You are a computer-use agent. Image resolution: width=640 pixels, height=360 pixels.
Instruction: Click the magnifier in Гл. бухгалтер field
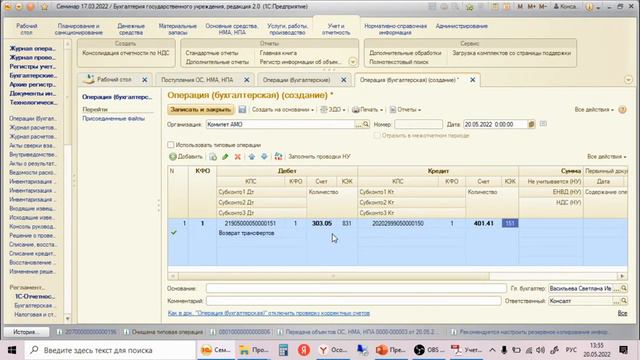pos(624,289)
